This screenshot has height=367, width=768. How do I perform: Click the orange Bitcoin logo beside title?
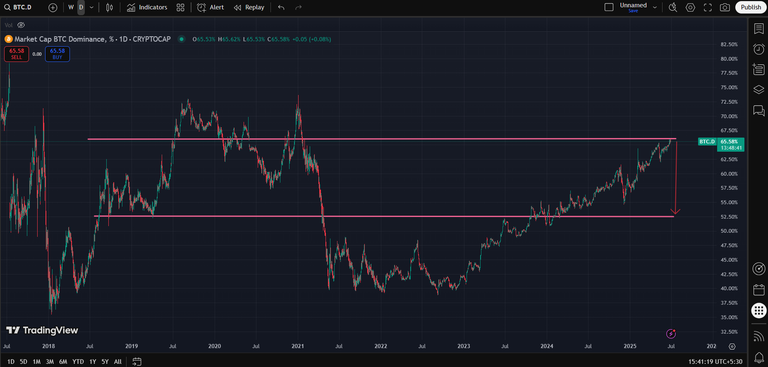[x=8, y=39]
